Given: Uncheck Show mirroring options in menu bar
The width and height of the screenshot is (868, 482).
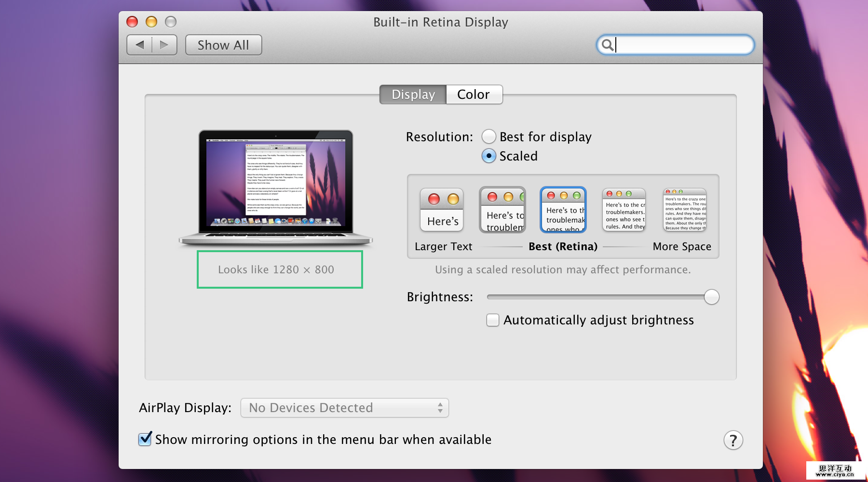Looking at the screenshot, I should coord(145,439).
